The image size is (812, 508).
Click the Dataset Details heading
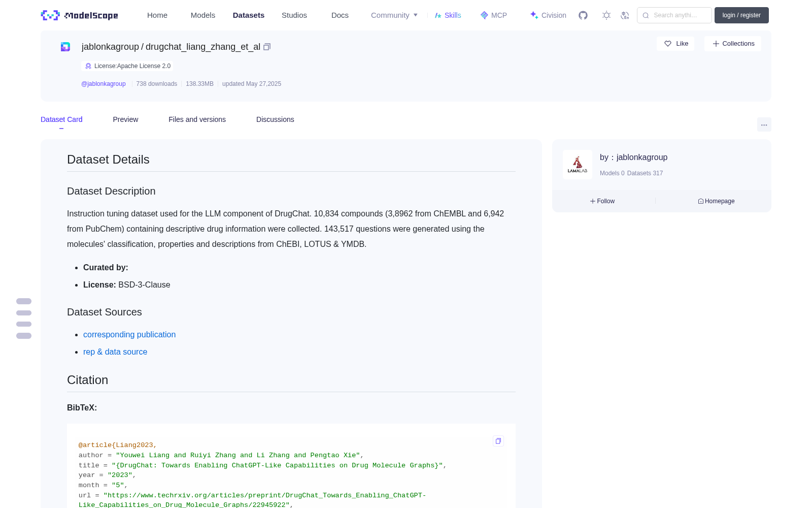tap(108, 160)
